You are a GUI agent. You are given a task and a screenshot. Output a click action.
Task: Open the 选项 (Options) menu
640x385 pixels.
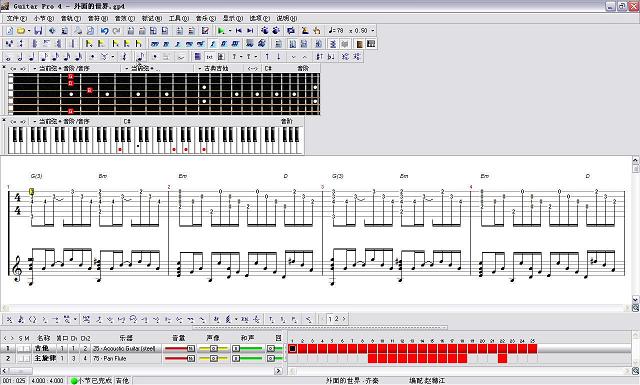pyautogui.click(x=260, y=18)
